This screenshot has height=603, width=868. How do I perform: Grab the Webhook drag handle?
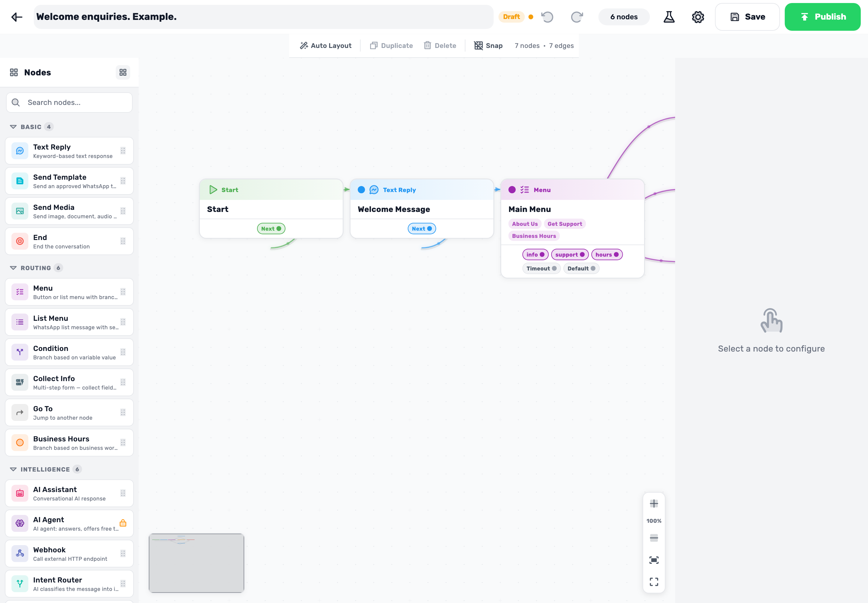coord(123,554)
